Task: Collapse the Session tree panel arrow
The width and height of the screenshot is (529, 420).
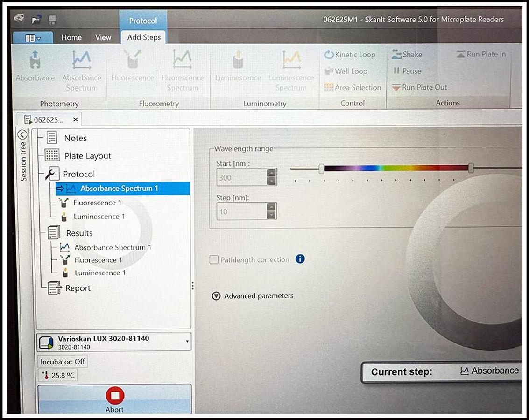Action: pos(22,135)
